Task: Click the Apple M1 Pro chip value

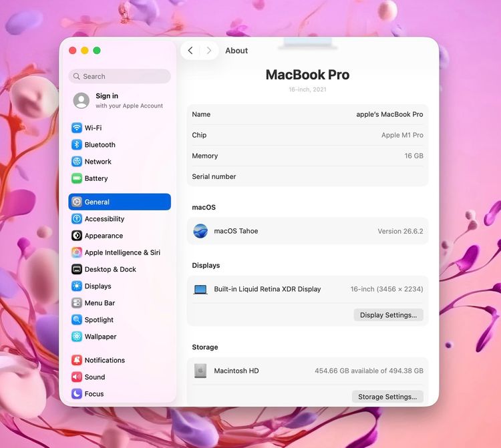Action: tap(402, 135)
